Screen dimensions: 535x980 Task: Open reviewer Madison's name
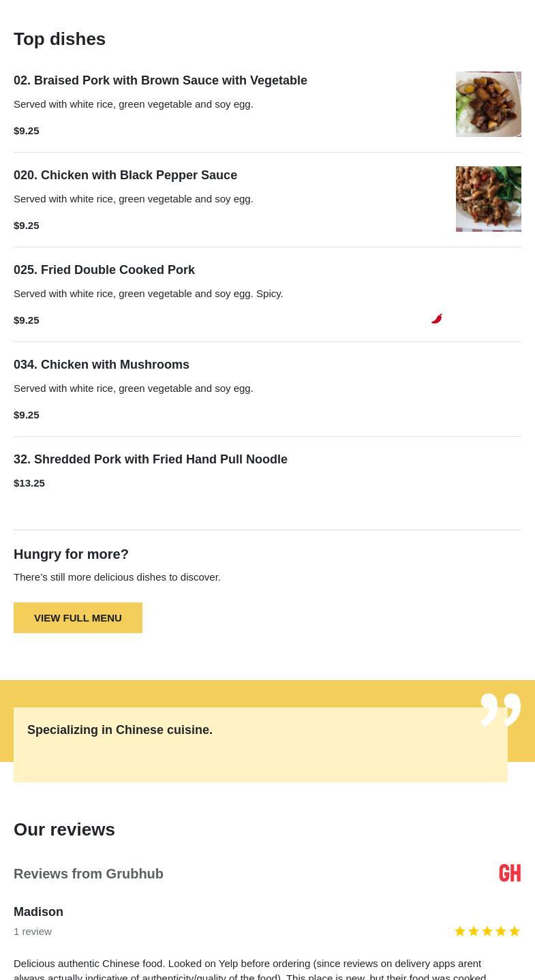coord(38,912)
